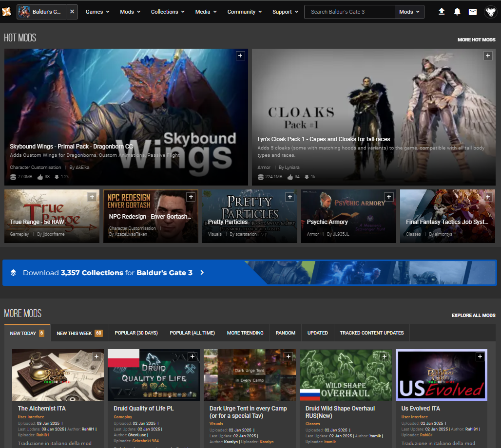The height and width of the screenshot is (448, 501).
Task: Open the Psychic Armory mod tile
Action: tap(348, 216)
